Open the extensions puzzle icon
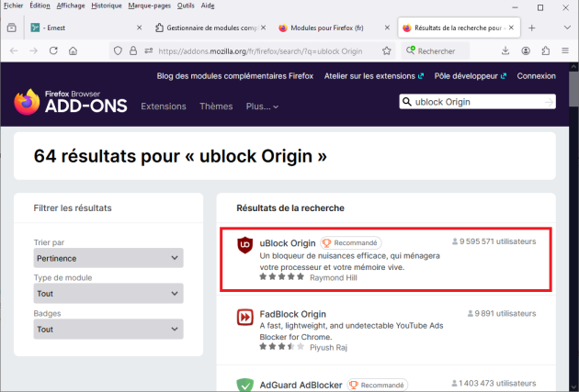This screenshot has width=579, height=392. (546, 50)
